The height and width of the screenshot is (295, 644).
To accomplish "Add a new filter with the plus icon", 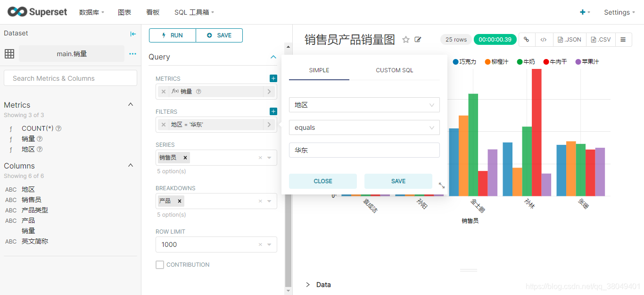I will [273, 111].
